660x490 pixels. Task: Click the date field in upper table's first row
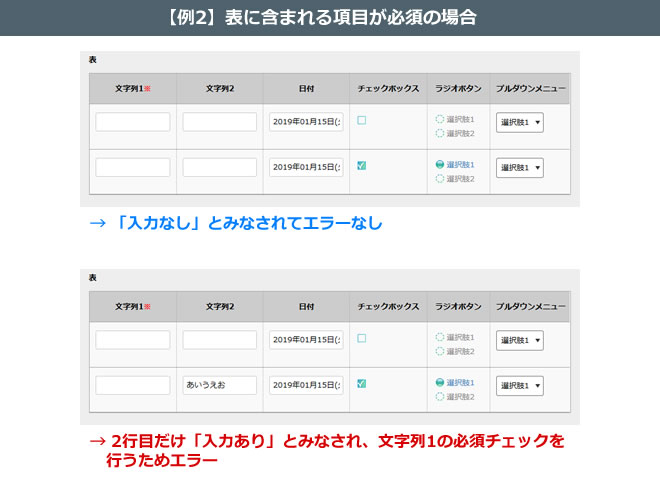(x=306, y=122)
